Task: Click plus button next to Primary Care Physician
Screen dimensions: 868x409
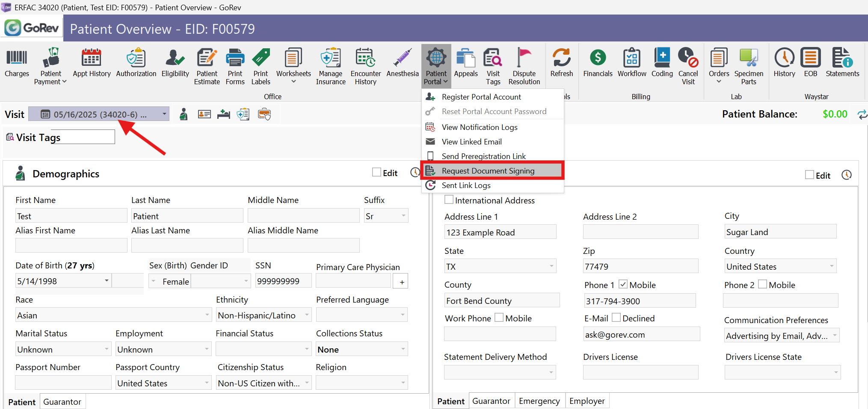Action: coord(401,282)
